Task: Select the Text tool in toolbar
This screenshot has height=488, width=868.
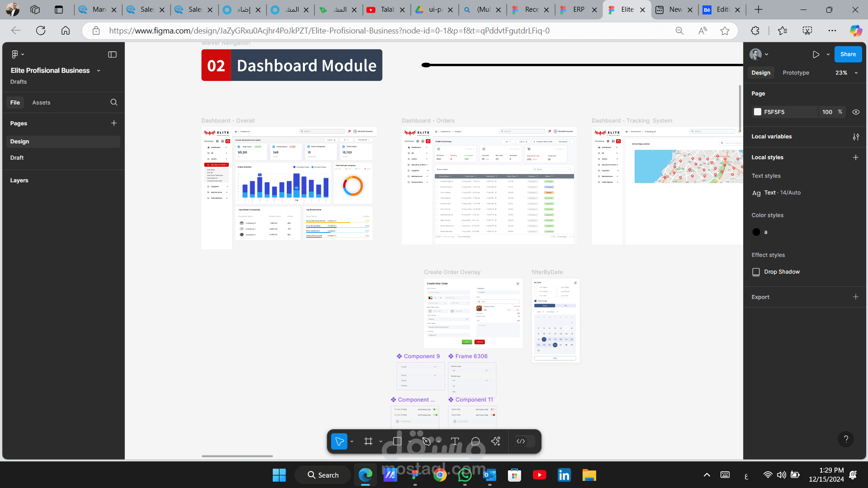Action: coord(455,441)
